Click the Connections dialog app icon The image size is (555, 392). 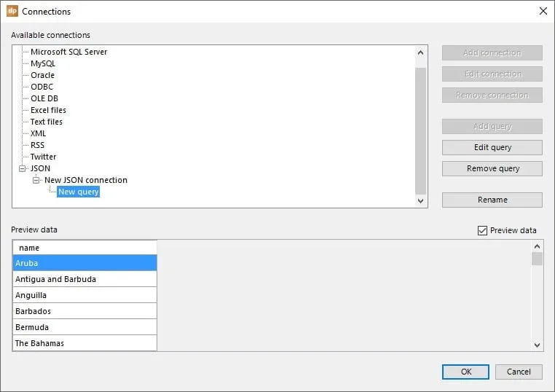(12, 11)
